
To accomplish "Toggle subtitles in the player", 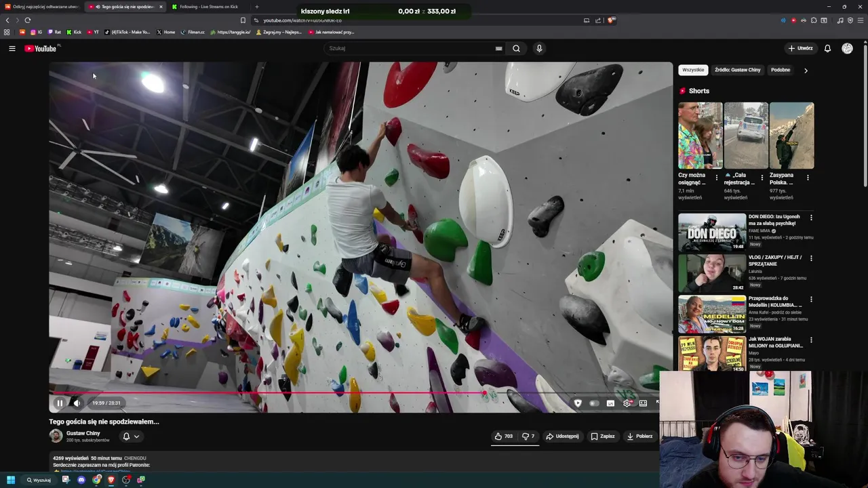I will pos(610,403).
